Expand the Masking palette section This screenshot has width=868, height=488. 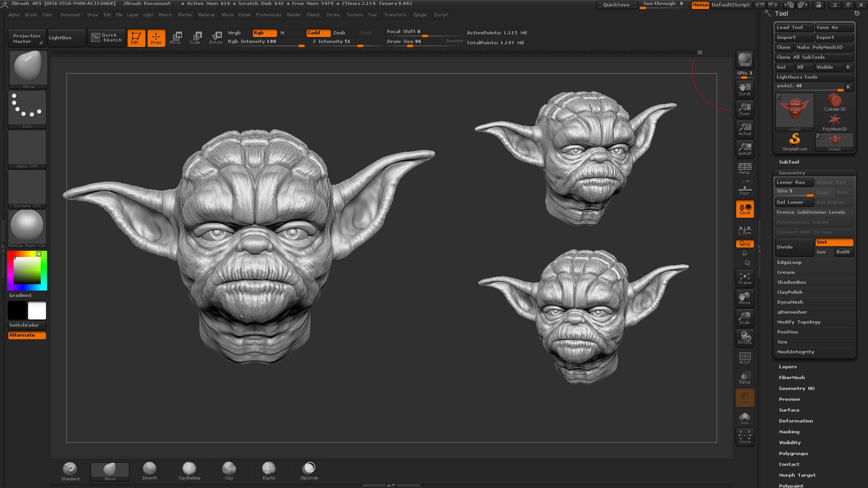(x=789, y=432)
